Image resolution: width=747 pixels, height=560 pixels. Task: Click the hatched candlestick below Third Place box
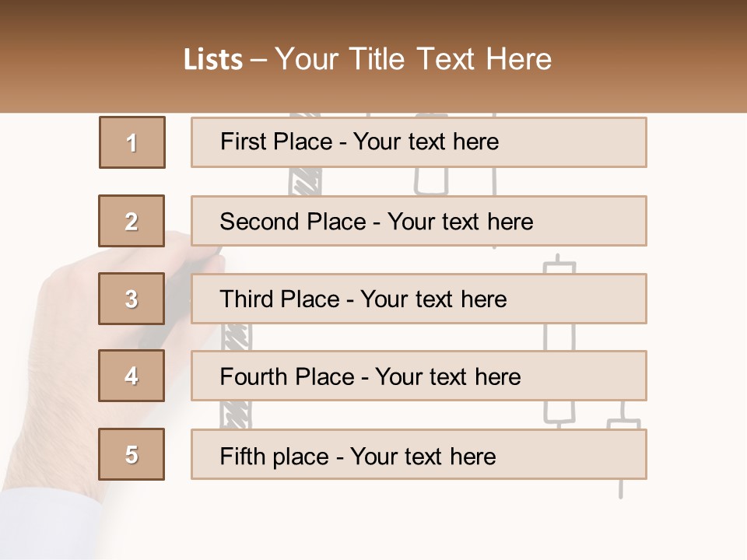coord(232,336)
